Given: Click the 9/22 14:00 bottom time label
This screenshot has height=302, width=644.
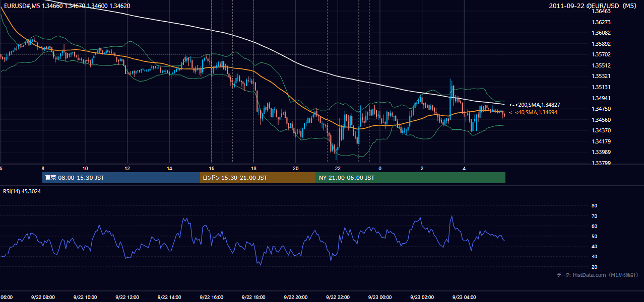Looking at the screenshot, I should click(x=169, y=297).
